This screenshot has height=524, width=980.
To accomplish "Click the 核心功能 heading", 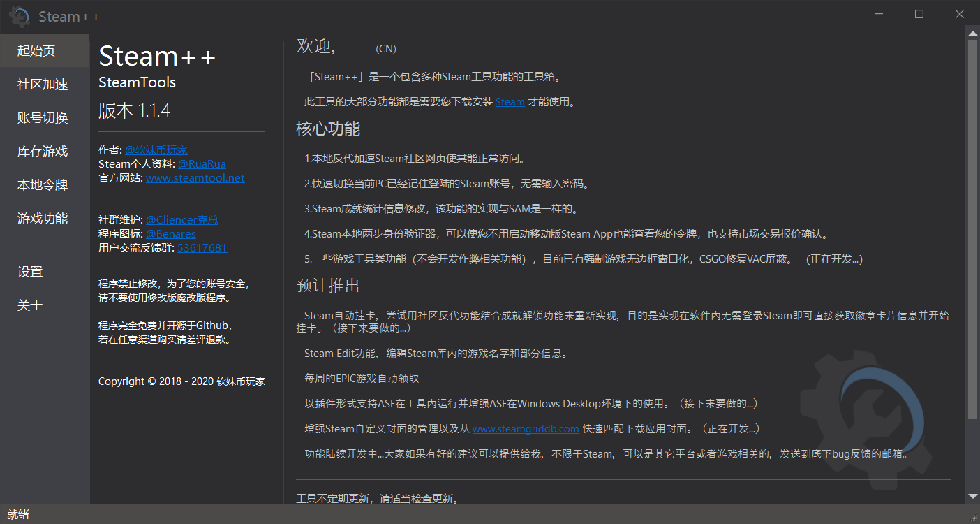I will (x=328, y=129).
